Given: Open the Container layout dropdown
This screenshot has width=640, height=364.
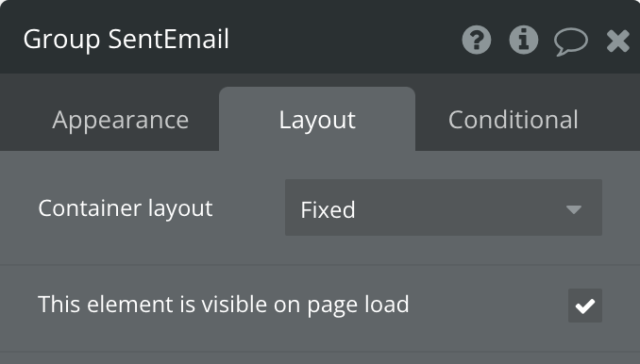Looking at the screenshot, I should (x=444, y=207).
